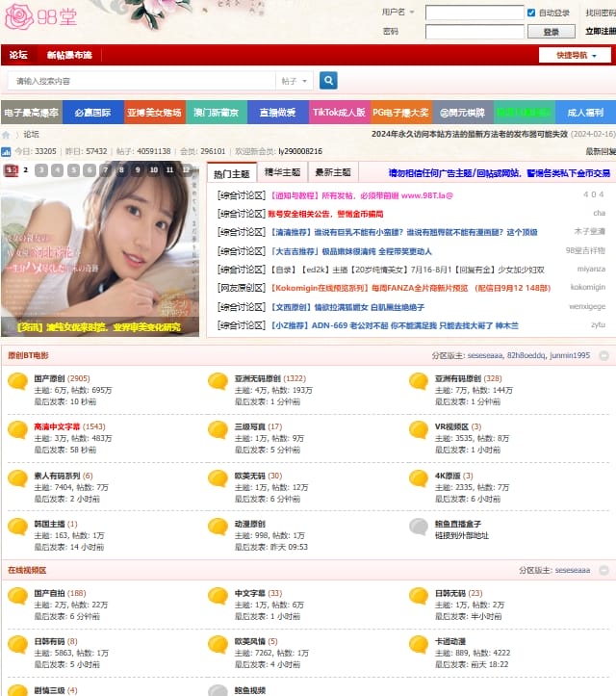616x696 pixels.
Task: Switch to the 最新主题 tab
Action: tap(332, 173)
